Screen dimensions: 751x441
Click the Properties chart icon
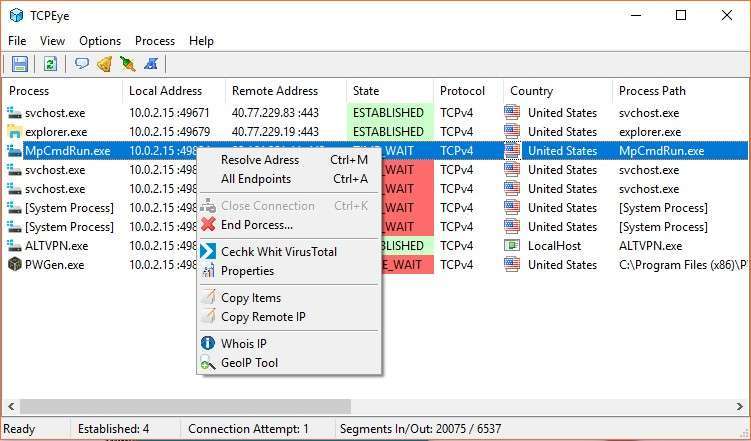[208, 271]
